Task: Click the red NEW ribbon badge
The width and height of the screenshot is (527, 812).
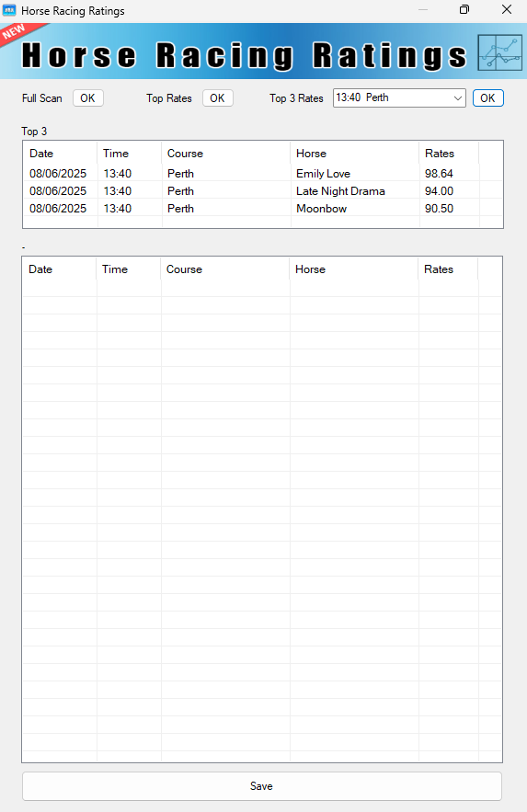Action: [21, 35]
